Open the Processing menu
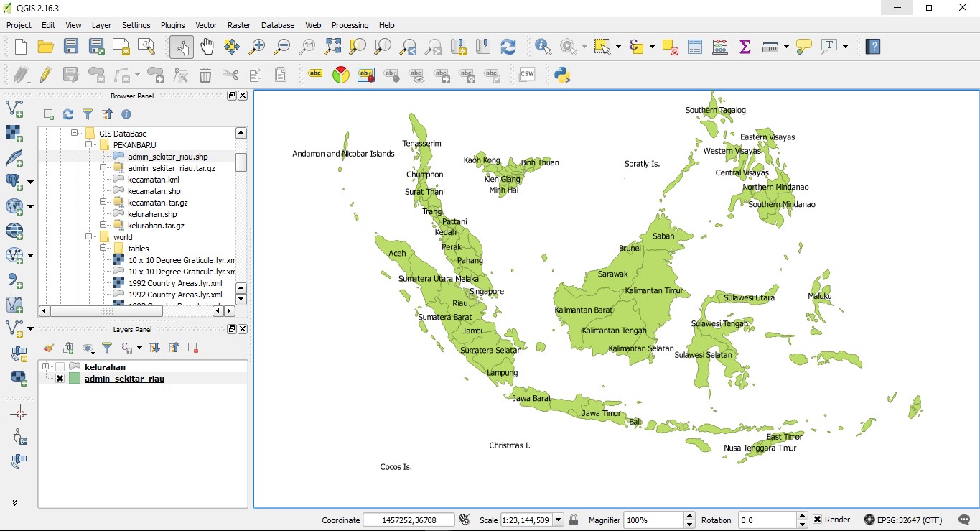Screen dimensions: 980x531 [x=350, y=25]
